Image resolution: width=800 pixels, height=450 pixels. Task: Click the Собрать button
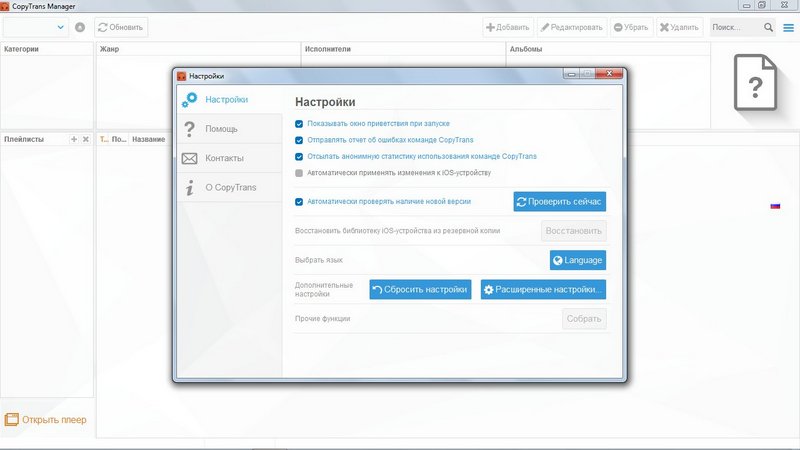point(584,319)
